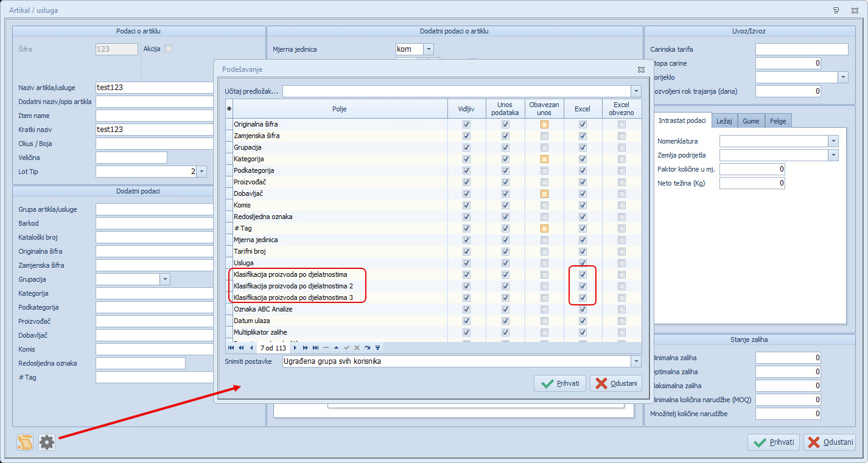Toggle Excel checkbox for Klasifikacija proizvoda po djelatnostima 2
This screenshot has height=463, width=868.
tap(583, 286)
